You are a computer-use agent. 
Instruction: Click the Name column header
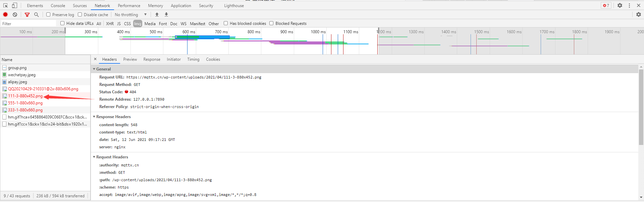point(45,59)
